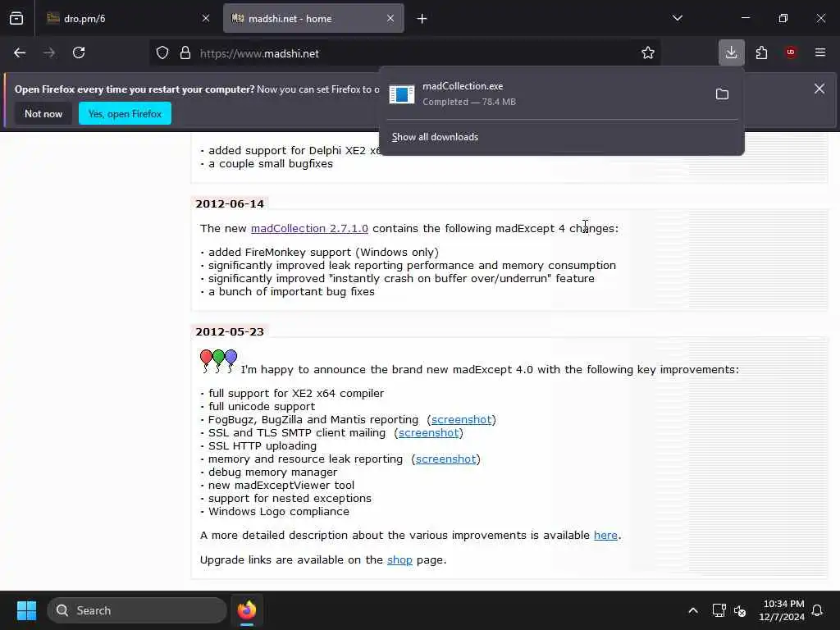Open the Windows Start menu
This screenshot has width=840, height=630.
26,610
